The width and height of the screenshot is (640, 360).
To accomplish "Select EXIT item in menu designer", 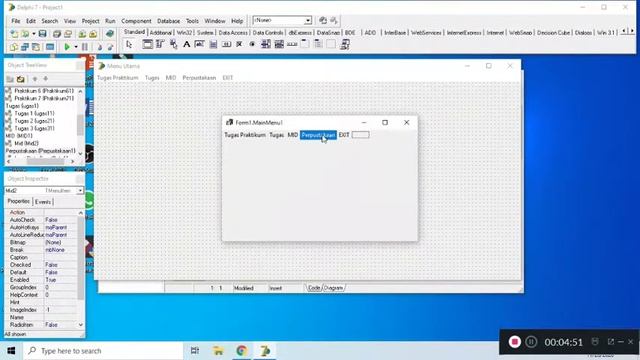I will tap(344, 135).
